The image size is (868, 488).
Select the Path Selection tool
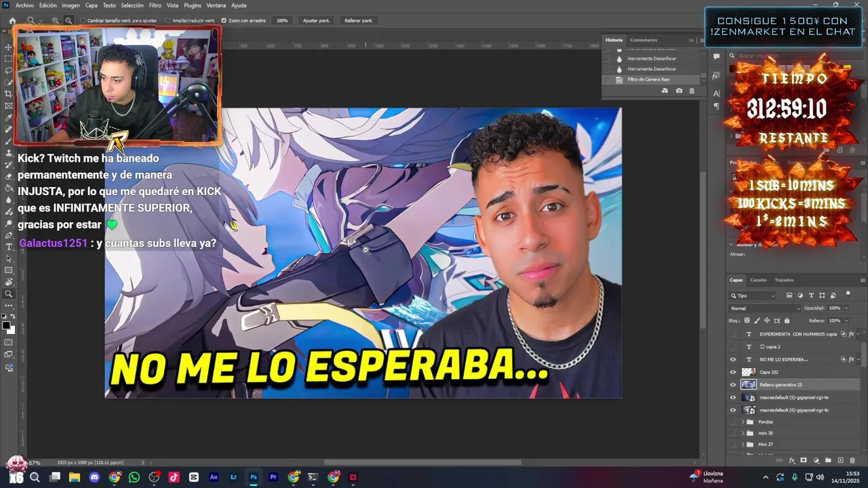(9, 259)
